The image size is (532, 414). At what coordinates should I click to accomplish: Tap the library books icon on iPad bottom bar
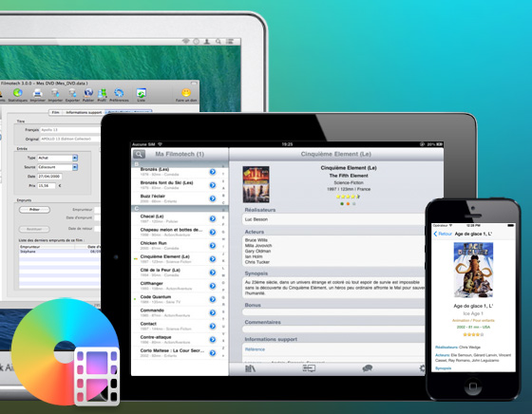[250, 368]
